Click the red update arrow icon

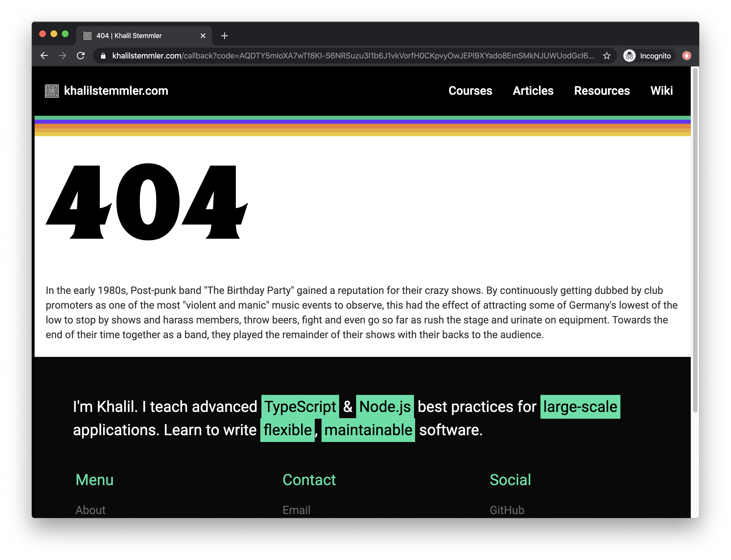[686, 56]
